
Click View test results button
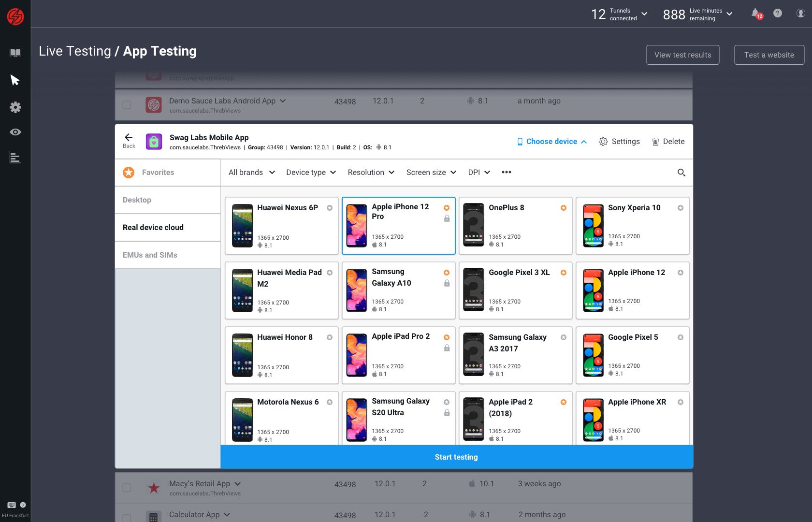pos(682,55)
